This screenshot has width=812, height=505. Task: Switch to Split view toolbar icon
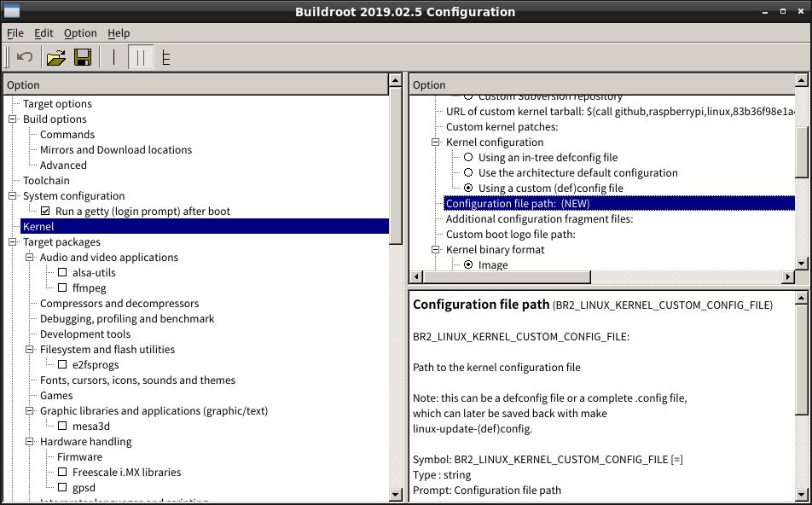[x=141, y=57]
